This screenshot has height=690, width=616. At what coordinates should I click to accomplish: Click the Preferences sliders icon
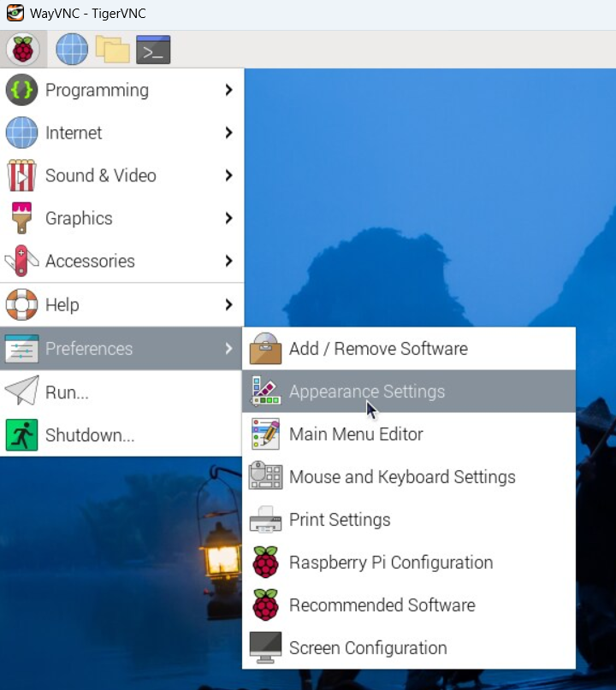[21, 348]
